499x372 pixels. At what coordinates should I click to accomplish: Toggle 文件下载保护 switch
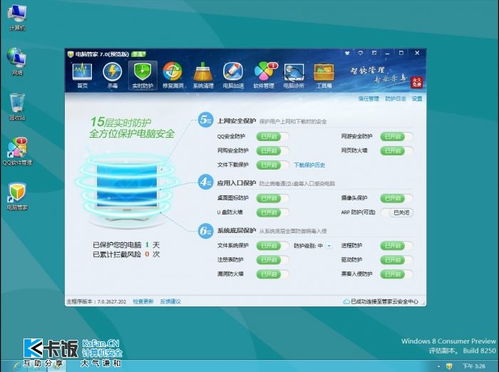pyautogui.click(x=272, y=165)
